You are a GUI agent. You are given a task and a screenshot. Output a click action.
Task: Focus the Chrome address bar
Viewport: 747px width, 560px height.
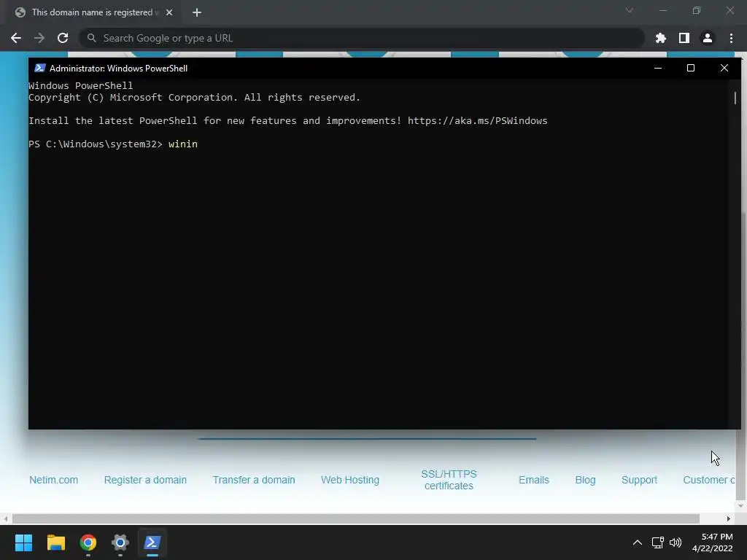(362, 38)
